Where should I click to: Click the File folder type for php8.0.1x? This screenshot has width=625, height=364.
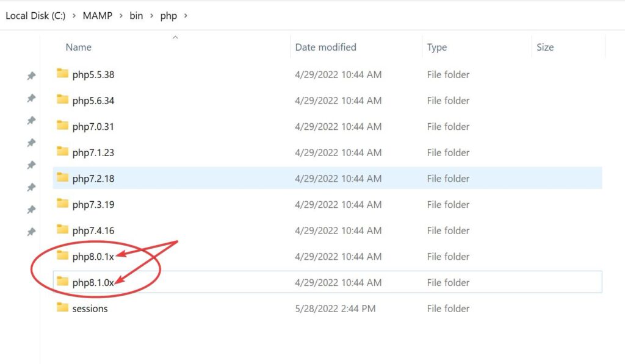coord(448,257)
